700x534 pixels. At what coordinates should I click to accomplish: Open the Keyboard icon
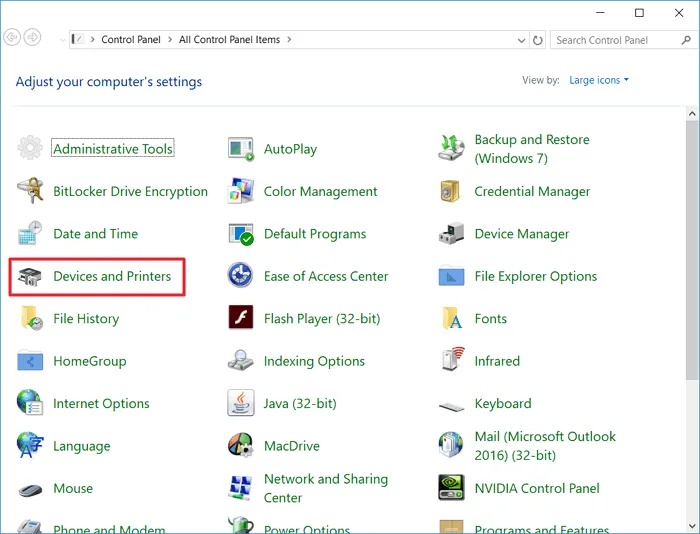tap(451, 407)
